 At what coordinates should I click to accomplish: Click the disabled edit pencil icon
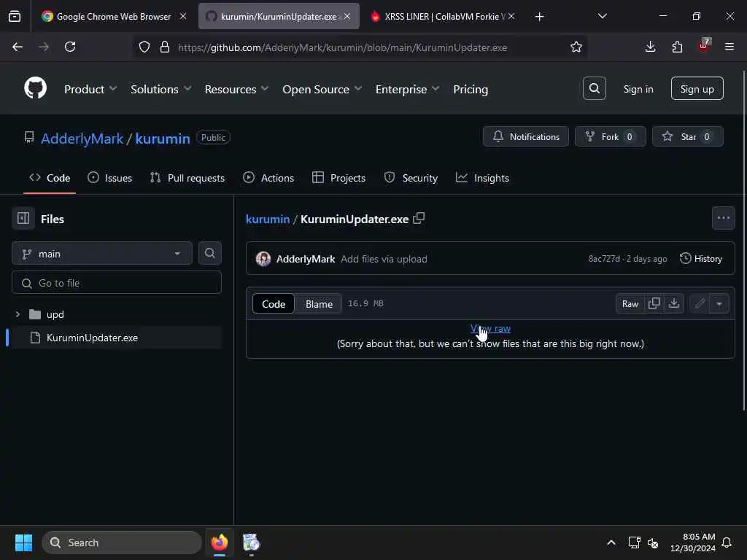coord(700,303)
